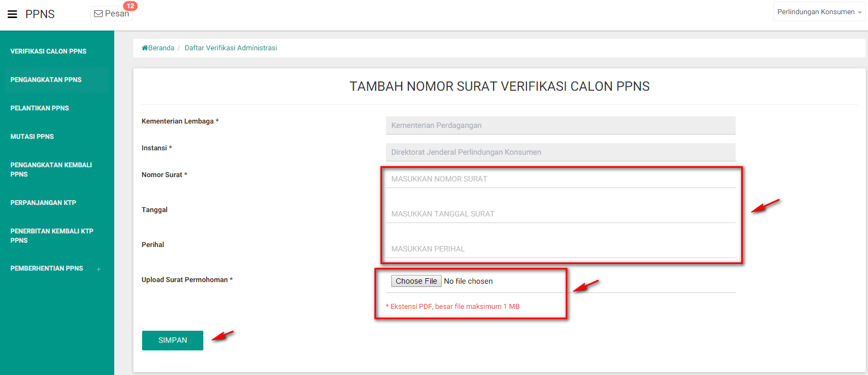Click the hamburger menu icon
The width and height of the screenshot is (868, 375).
(x=12, y=14)
